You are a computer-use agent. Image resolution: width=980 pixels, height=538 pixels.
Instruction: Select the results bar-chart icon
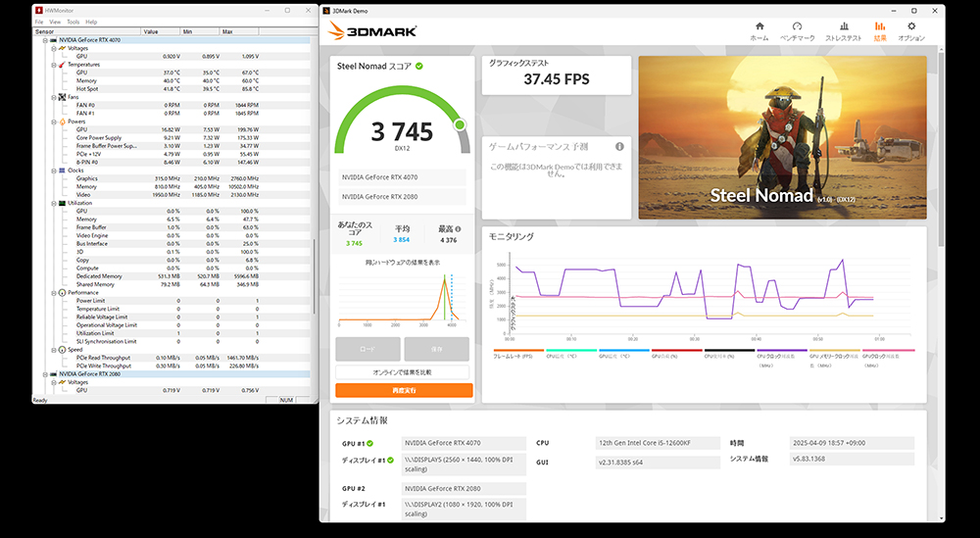(880, 26)
